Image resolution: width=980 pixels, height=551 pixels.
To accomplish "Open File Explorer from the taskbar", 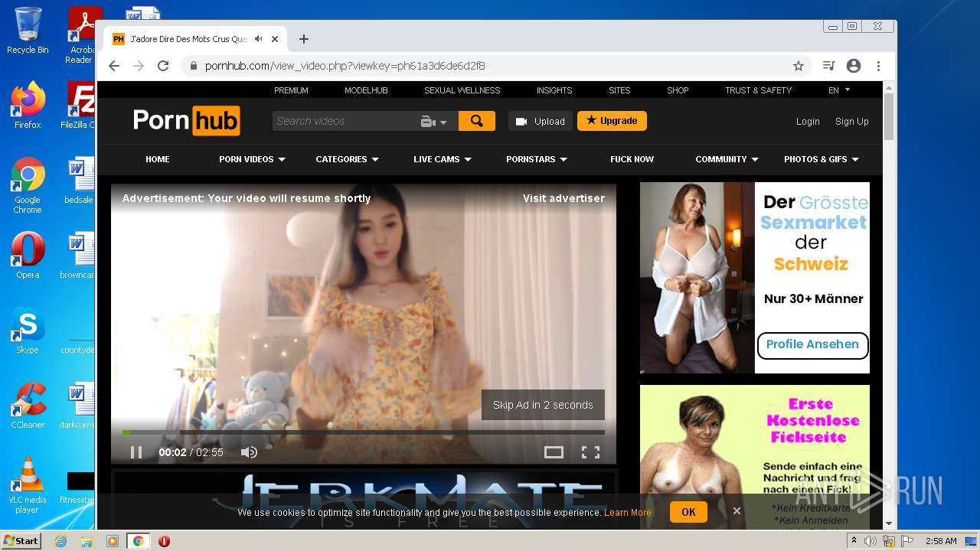I will [87, 541].
